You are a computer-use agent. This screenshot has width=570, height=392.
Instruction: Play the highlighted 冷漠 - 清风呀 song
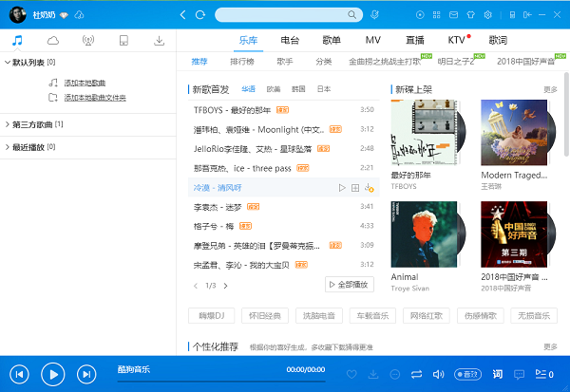342,188
